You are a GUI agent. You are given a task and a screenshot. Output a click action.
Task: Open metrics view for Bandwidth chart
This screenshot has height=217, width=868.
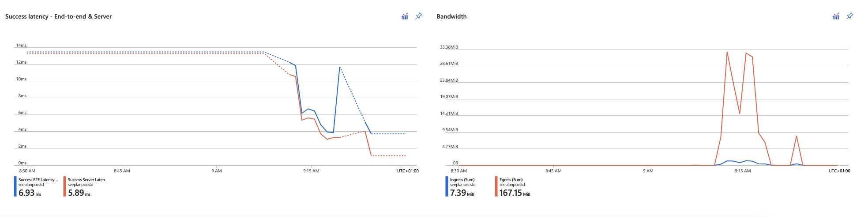[x=835, y=16]
